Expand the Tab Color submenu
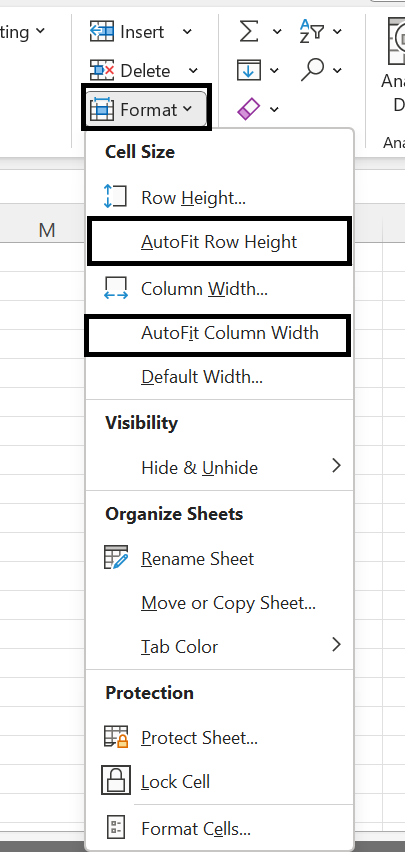Viewport: 405px width, 852px height. click(220, 646)
